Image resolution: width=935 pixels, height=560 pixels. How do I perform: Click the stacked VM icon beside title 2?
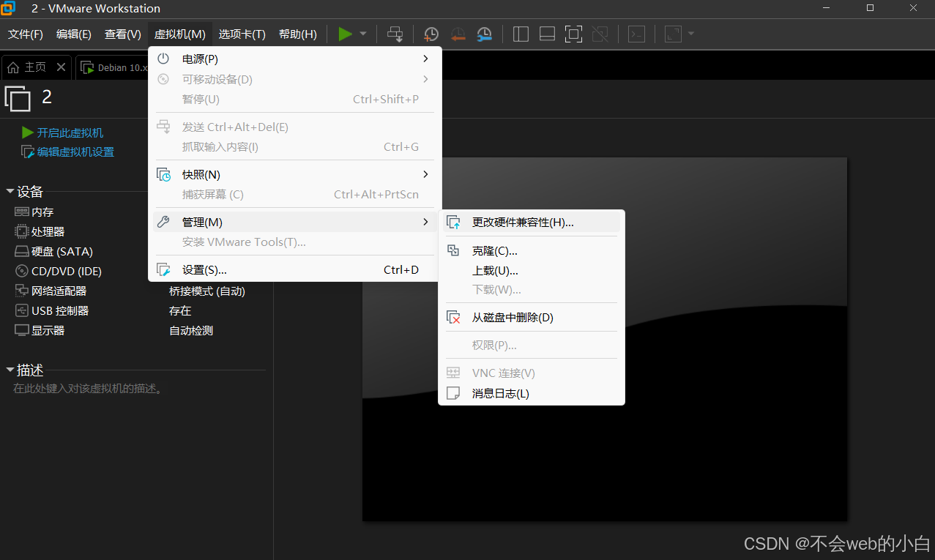click(18, 98)
